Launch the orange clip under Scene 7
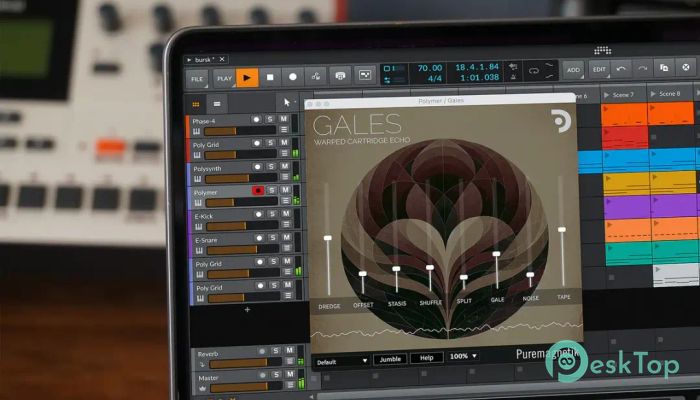 tap(624, 114)
